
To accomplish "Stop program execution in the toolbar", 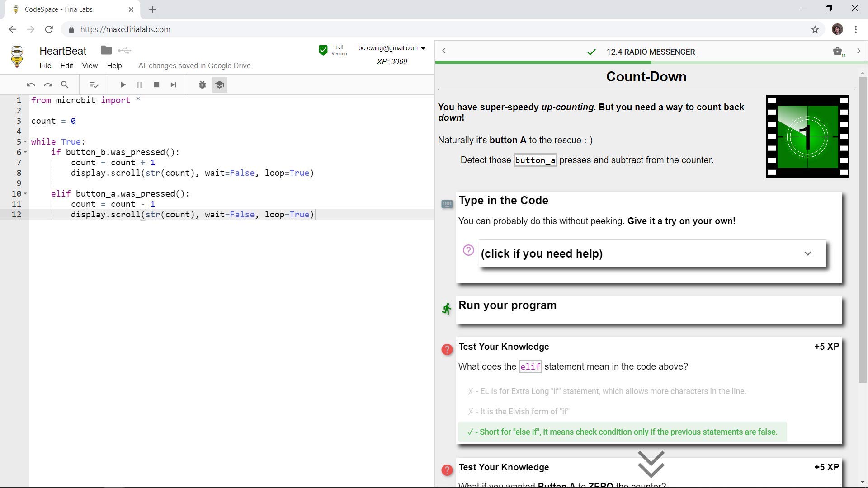I will 156,85.
